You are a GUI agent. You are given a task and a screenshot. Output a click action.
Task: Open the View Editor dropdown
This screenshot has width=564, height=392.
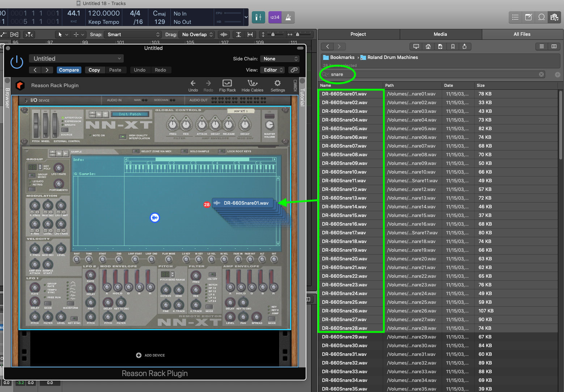[x=273, y=70]
